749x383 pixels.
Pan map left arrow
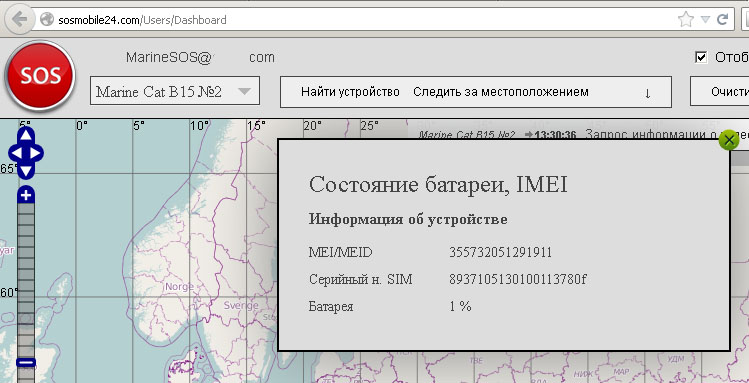(16, 153)
